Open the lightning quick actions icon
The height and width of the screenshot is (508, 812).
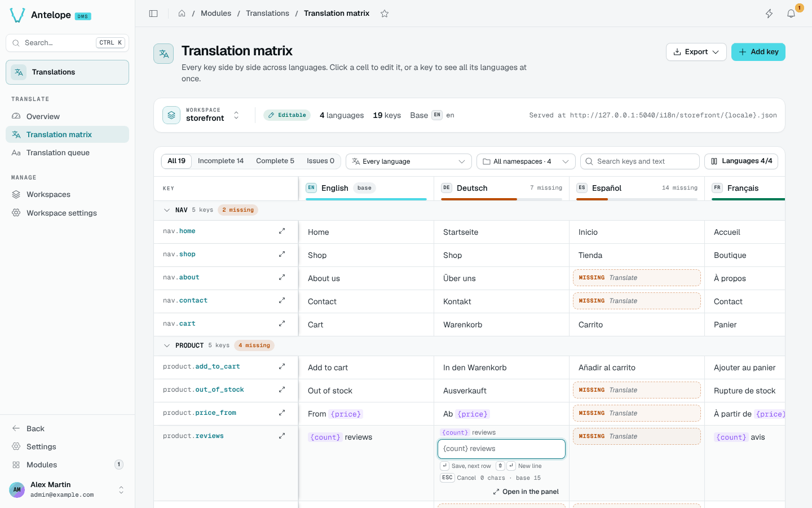point(769,14)
